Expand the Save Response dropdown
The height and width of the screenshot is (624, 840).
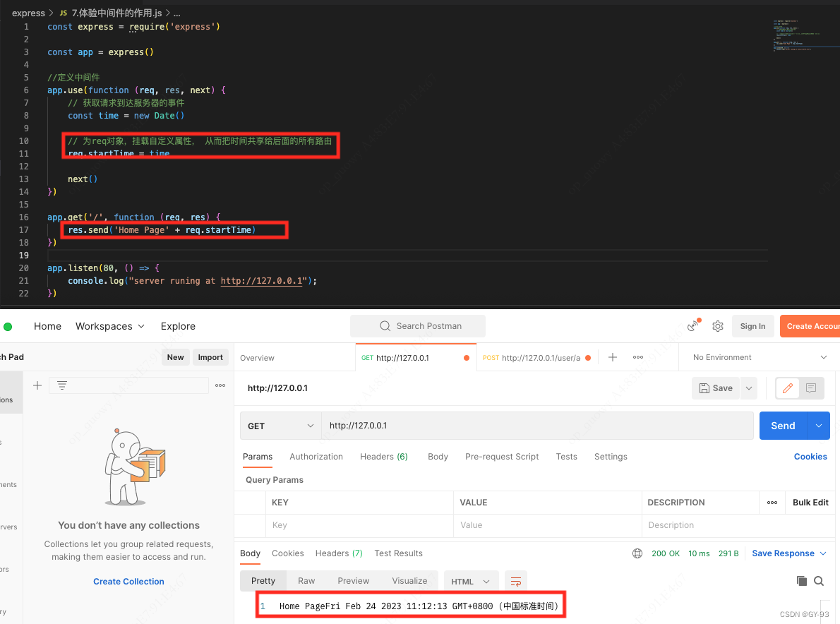789,553
